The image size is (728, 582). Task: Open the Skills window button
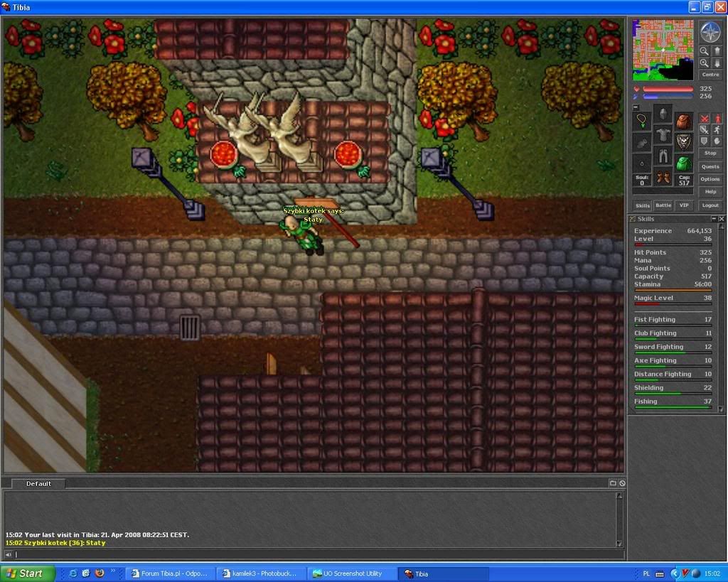[643, 205]
